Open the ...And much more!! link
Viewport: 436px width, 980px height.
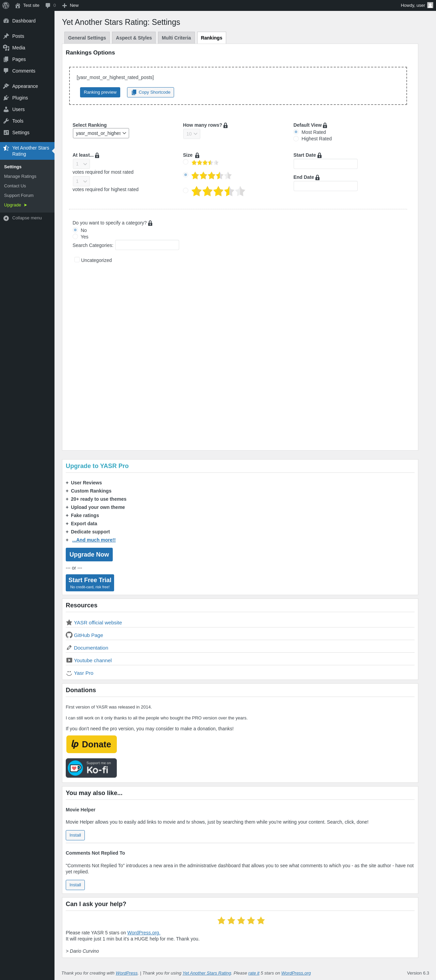pos(94,540)
